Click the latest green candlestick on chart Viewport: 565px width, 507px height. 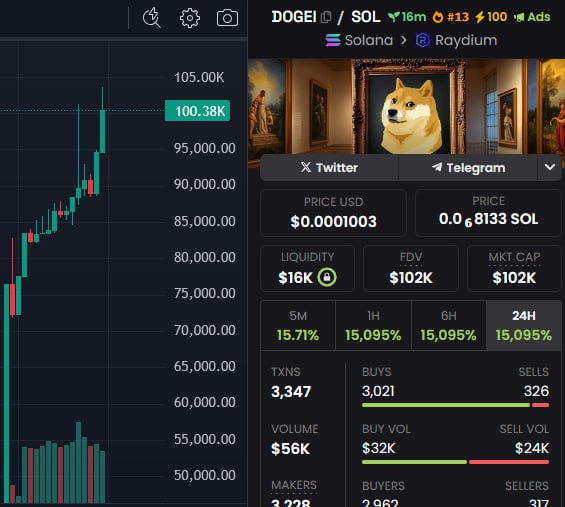click(102, 132)
